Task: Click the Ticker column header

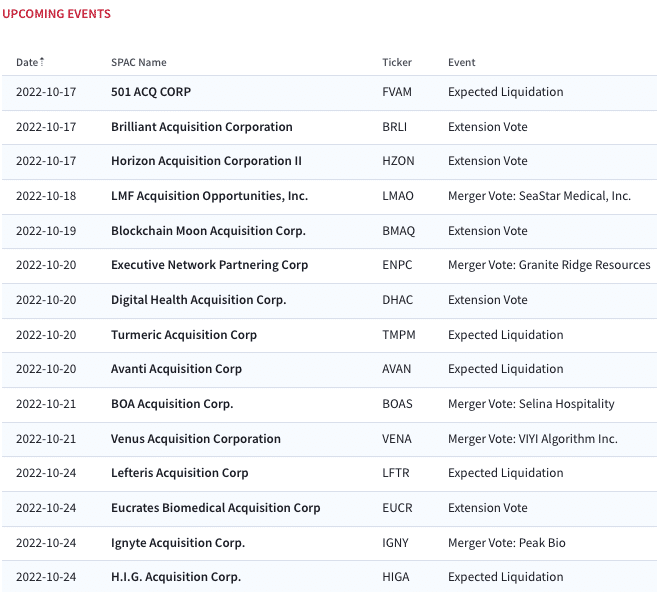Action: pyautogui.click(x=397, y=62)
